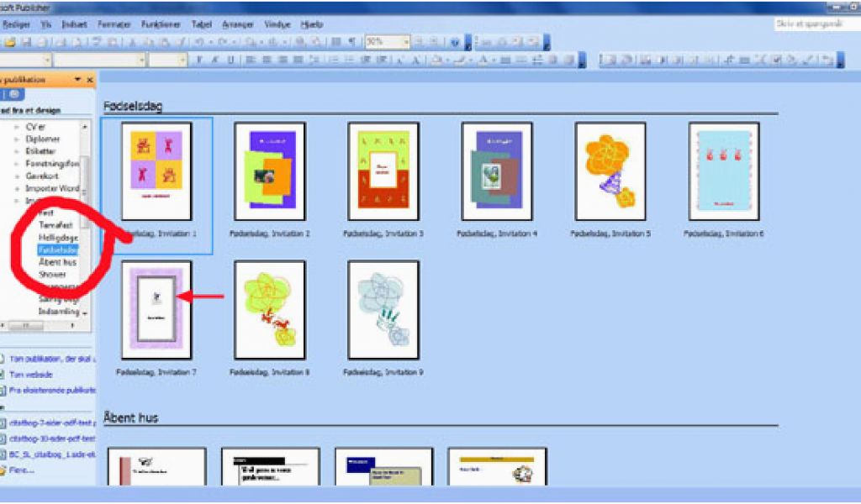Open the Arranger menu
The height and width of the screenshot is (504, 861).
[x=238, y=24]
